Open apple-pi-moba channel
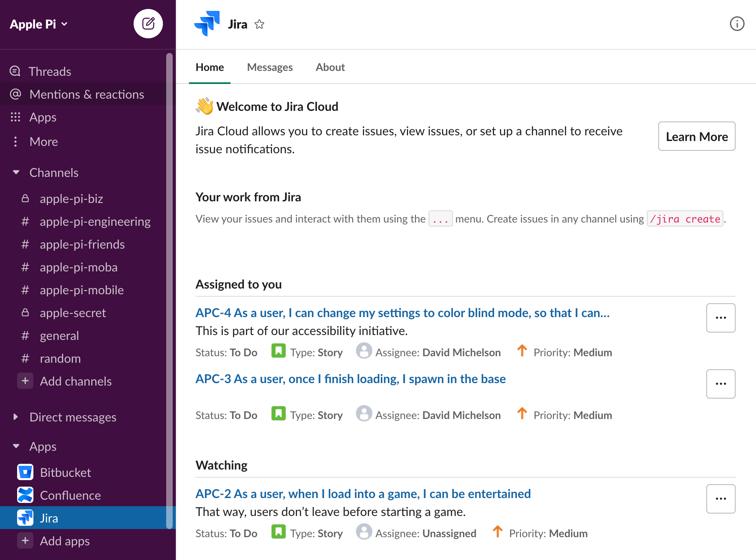This screenshot has width=756, height=560. click(83, 267)
